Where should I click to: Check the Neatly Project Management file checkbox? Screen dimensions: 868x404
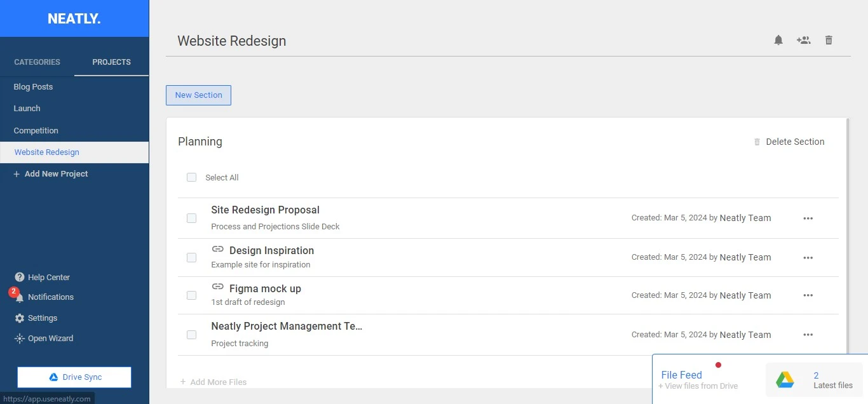[191, 335]
